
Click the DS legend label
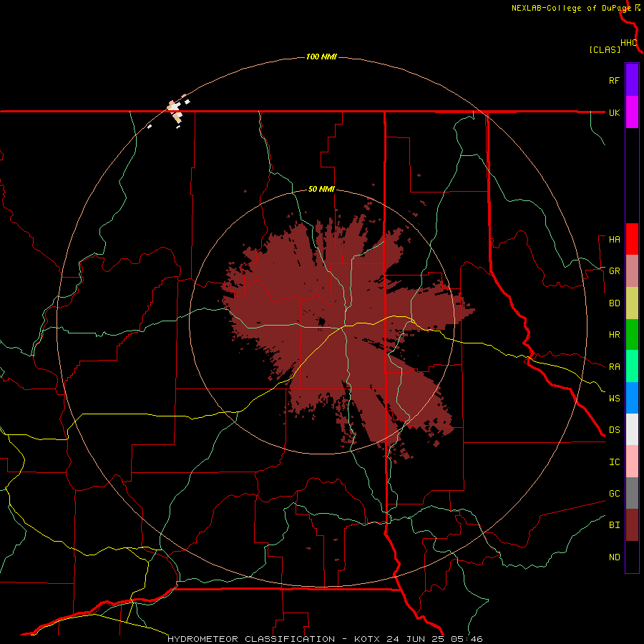[x=614, y=430]
